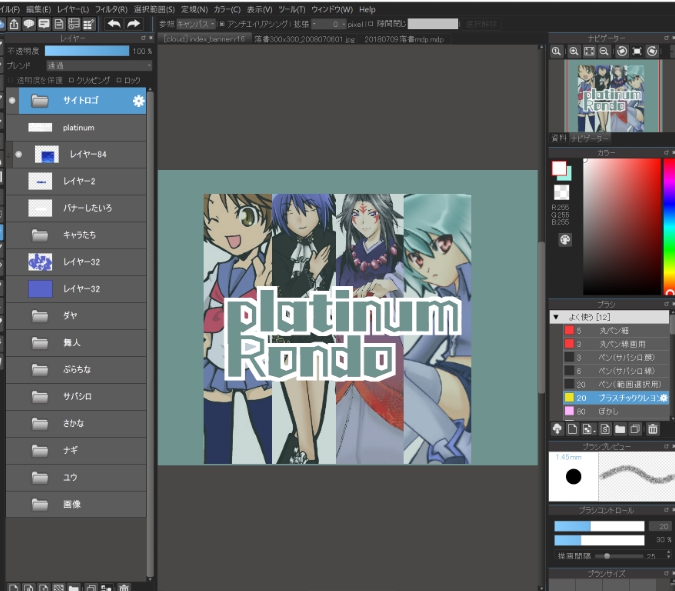The height and width of the screenshot is (591, 675).
Task: Switch to the 資料 tab in Navigator panel
Action: tap(559, 138)
